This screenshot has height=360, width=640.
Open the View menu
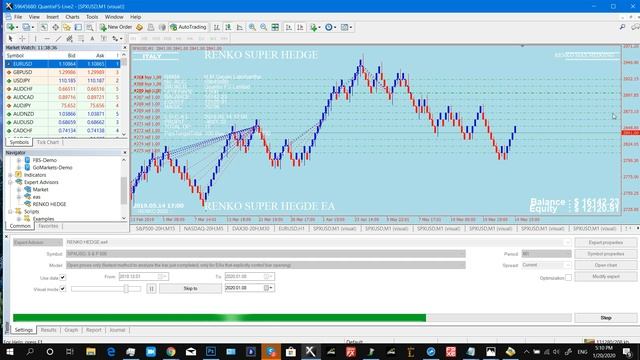(34, 17)
